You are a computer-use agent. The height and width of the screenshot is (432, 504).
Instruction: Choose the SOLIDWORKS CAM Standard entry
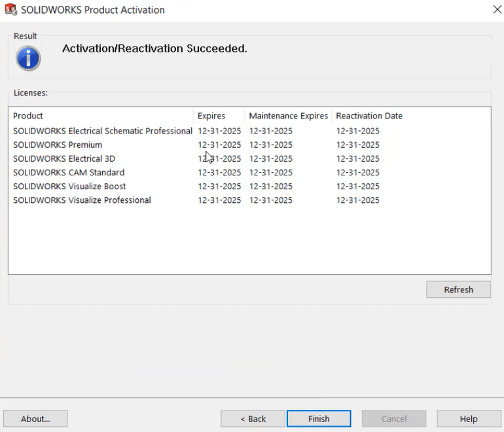pos(69,173)
